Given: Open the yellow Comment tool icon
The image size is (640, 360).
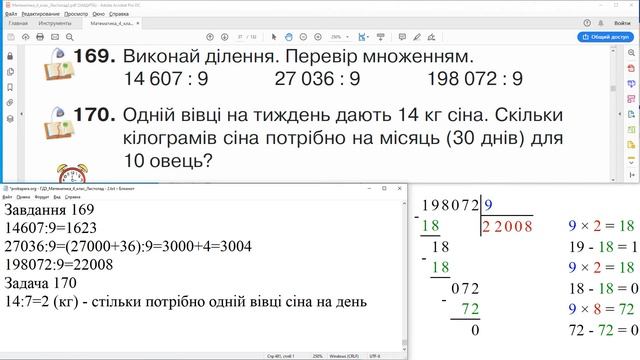Looking at the screenshot, I should click(x=631, y=145).
